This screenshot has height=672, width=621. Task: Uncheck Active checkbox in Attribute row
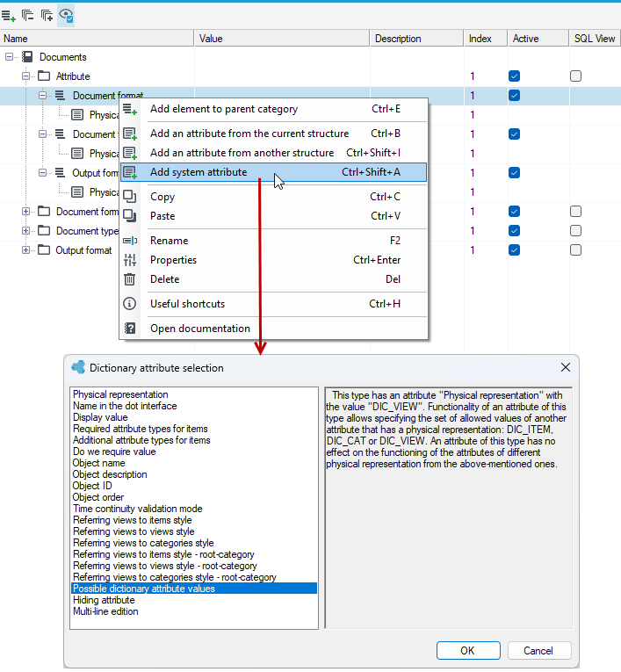[x=515, y=76]
